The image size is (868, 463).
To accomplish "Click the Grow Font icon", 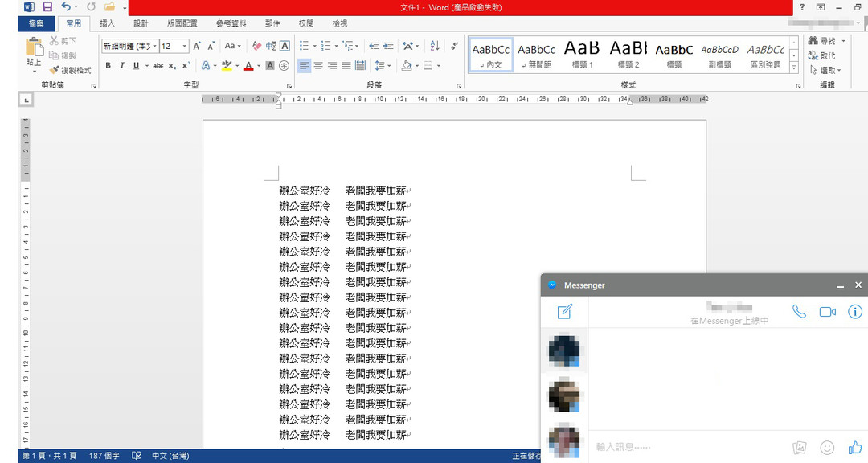I will [197, 46].
